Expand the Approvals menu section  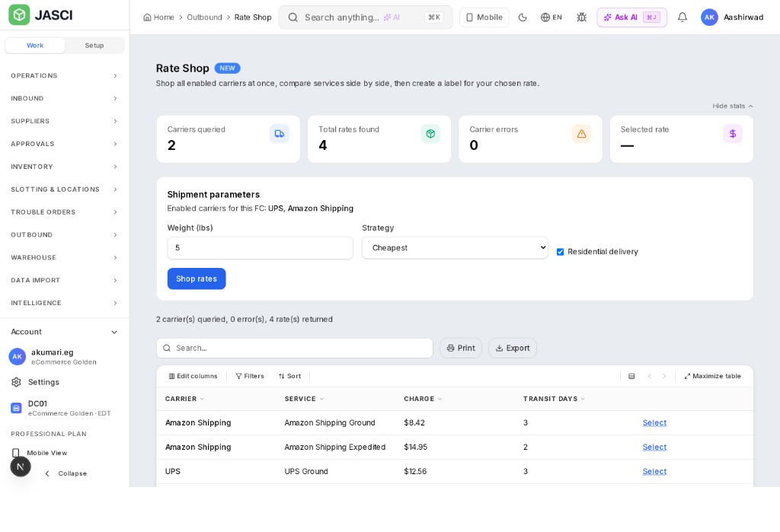click(65, 144)
